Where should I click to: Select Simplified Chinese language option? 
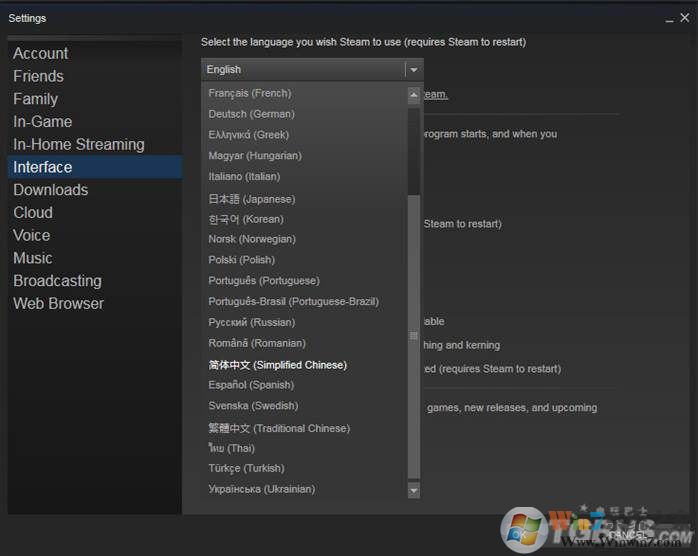pos(277,365)
